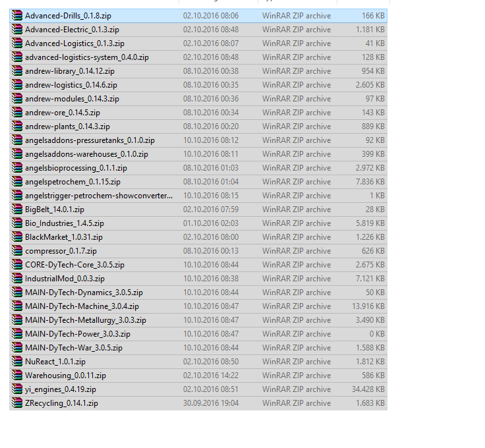Click the archive icon of andrew-plants_0.14.3.zip
The width and height of the screenshot is (485, 448).
tap(17, 126)
